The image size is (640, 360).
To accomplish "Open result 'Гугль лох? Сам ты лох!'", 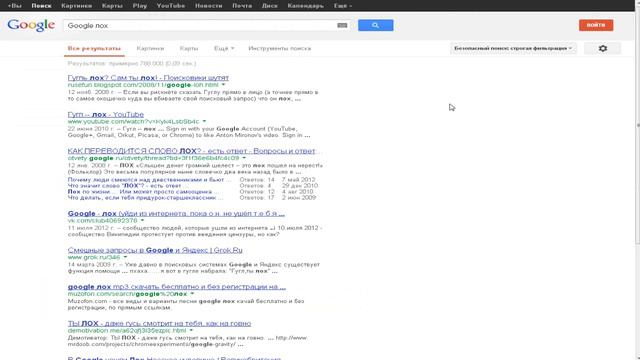I will (148, 78).
